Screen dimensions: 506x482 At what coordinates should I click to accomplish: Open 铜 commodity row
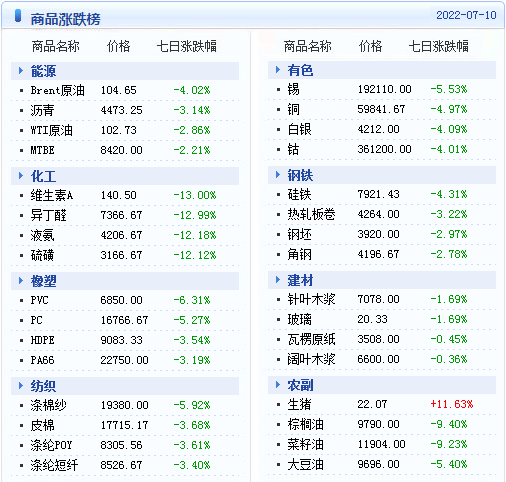382,109
